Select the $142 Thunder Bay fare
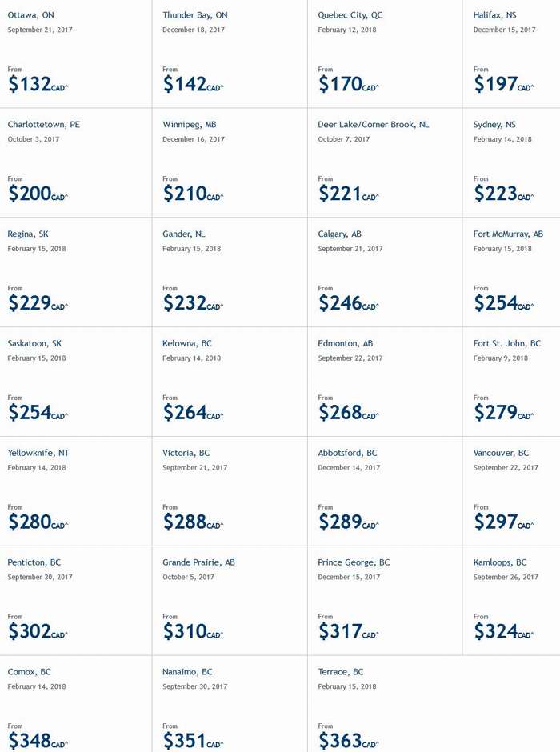The height and width of the screenshot is (752, 560). [x=194, y=84]
